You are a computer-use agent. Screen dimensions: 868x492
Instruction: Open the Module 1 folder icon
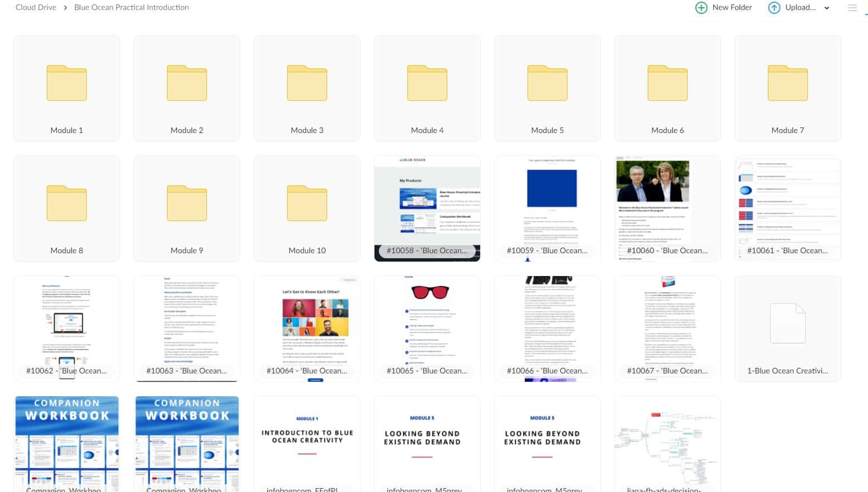pos(67,83)
